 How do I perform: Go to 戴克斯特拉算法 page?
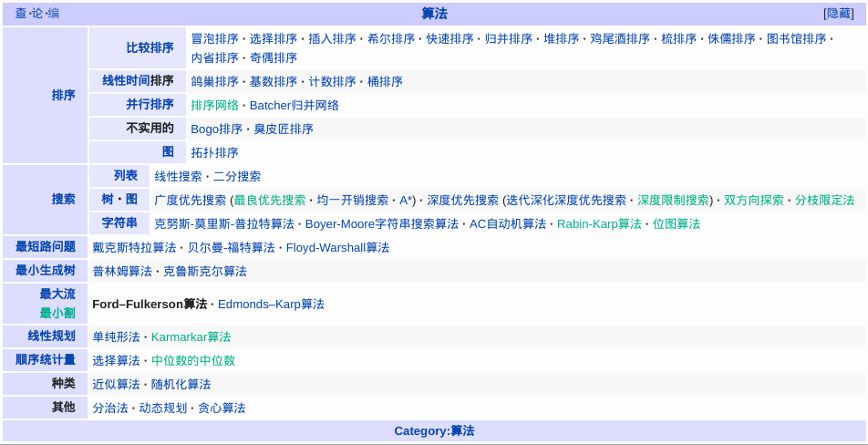coord(134,247)
